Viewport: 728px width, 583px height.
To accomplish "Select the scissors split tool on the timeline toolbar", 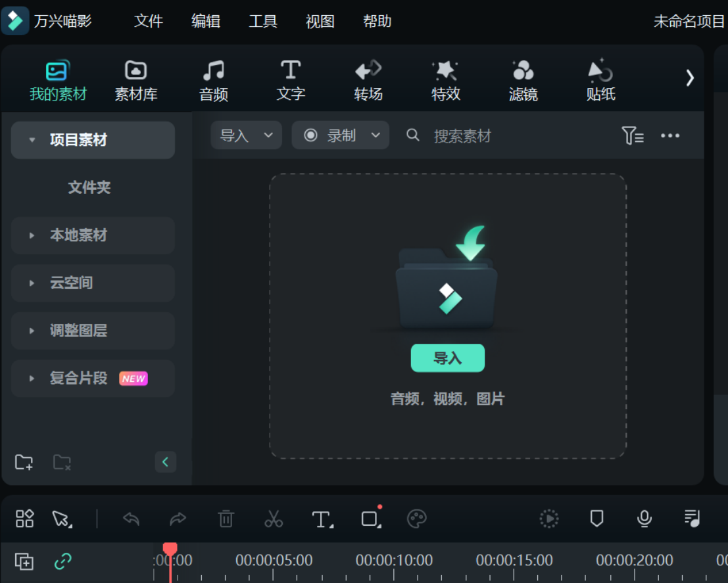I will [274, 519].
